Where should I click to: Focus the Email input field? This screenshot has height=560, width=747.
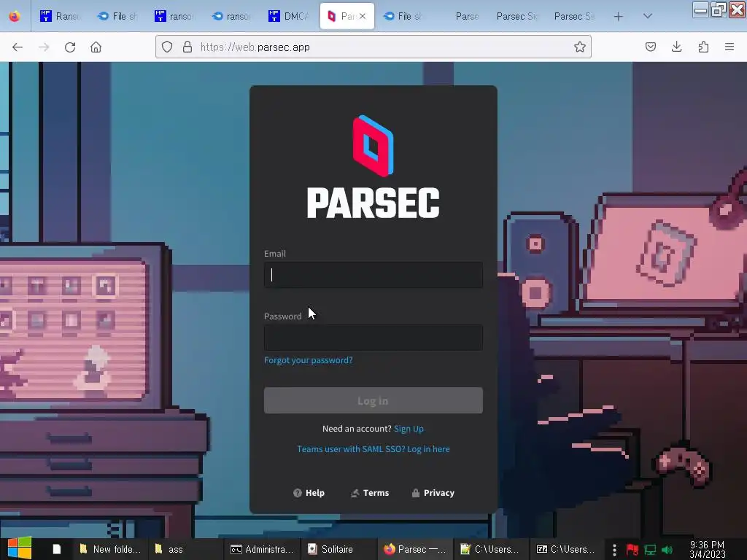(x=373, y=275)
